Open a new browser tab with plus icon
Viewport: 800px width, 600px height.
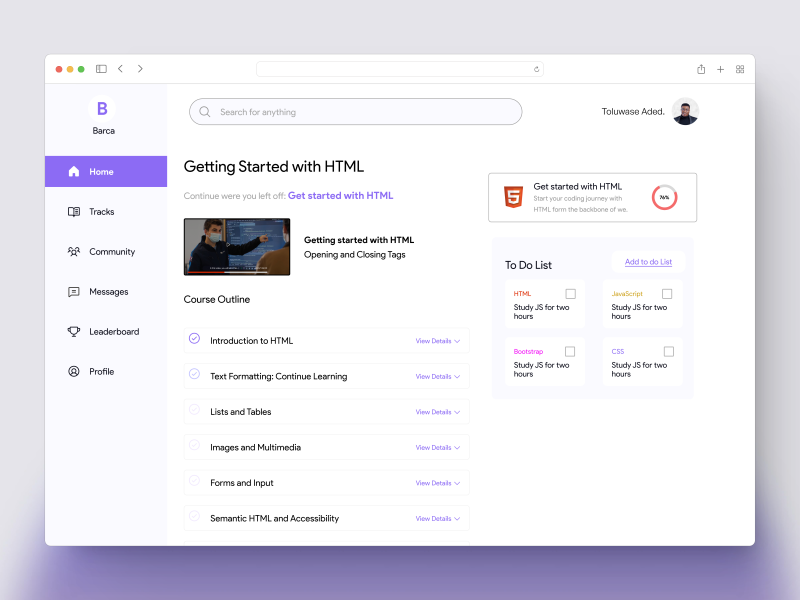(720, 69)
